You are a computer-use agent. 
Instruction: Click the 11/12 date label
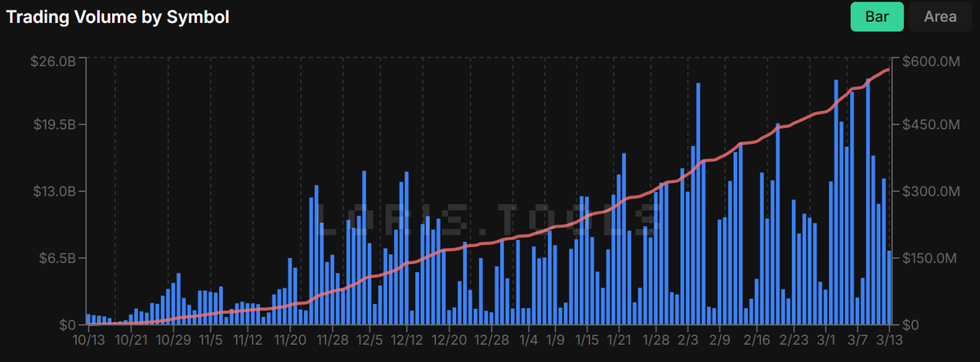248,342
